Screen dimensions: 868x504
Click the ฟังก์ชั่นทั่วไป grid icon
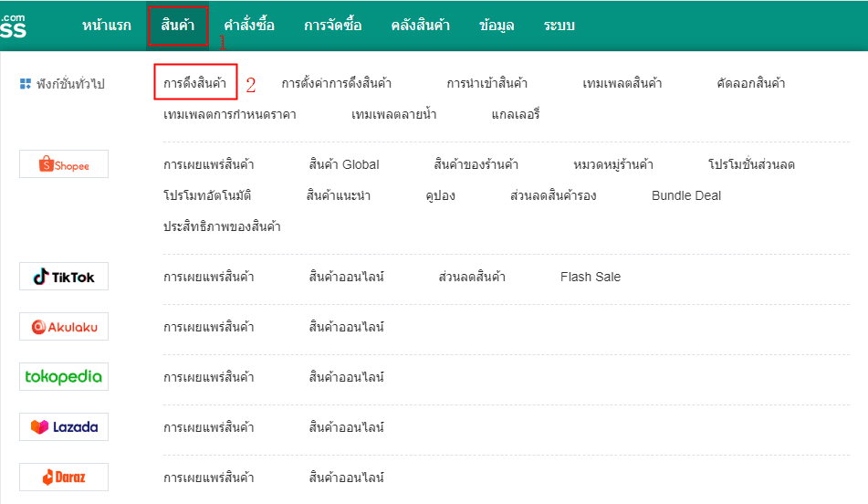26,84
